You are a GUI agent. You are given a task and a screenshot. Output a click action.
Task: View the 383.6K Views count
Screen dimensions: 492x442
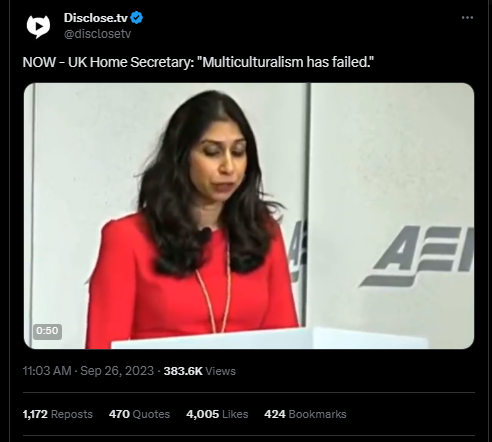199,371
